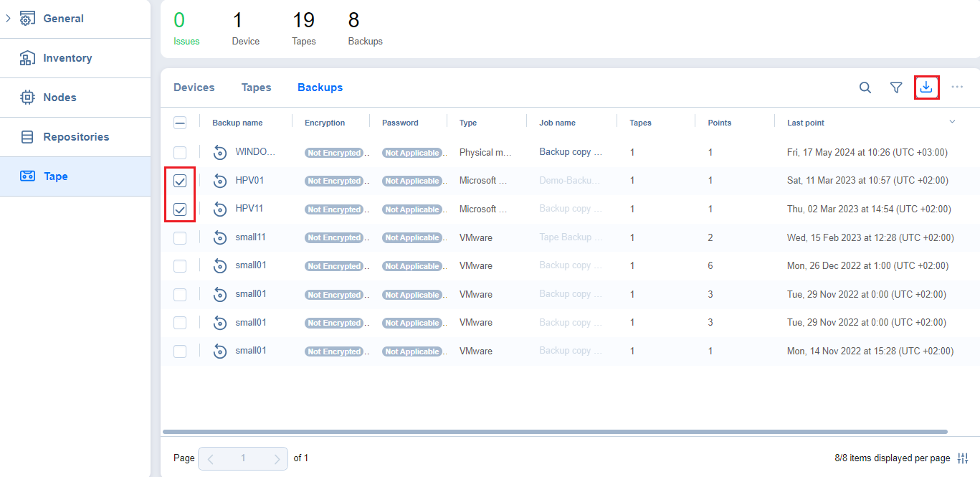Go to next page arrow
Image resolution: width=980 pixels, height=477 pixels.
coord(277,458)
